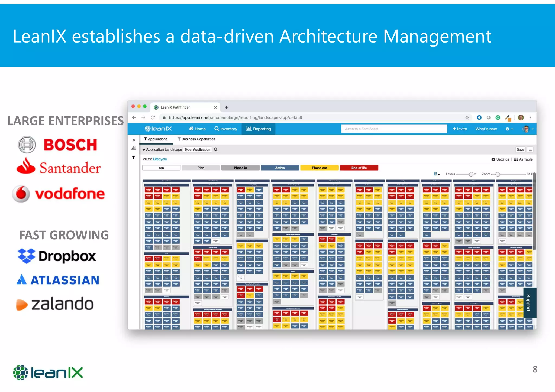Collapse the Application Landscape dropdown
Screen dimensions: 555x392
coord(144,150)
